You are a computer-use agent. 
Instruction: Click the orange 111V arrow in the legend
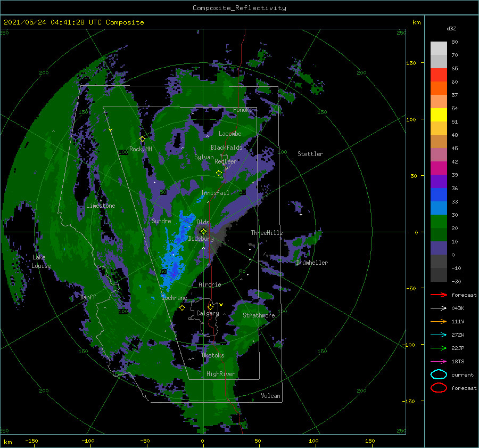[439, 321]
